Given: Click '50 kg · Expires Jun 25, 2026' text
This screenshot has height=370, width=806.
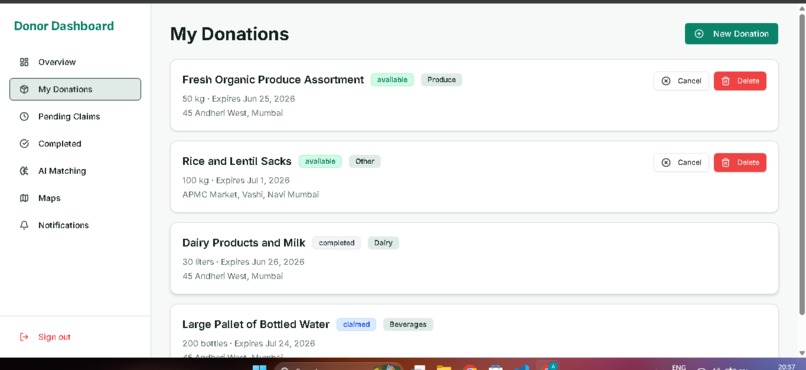Looking at the screenshot, I should click(239, 99).
